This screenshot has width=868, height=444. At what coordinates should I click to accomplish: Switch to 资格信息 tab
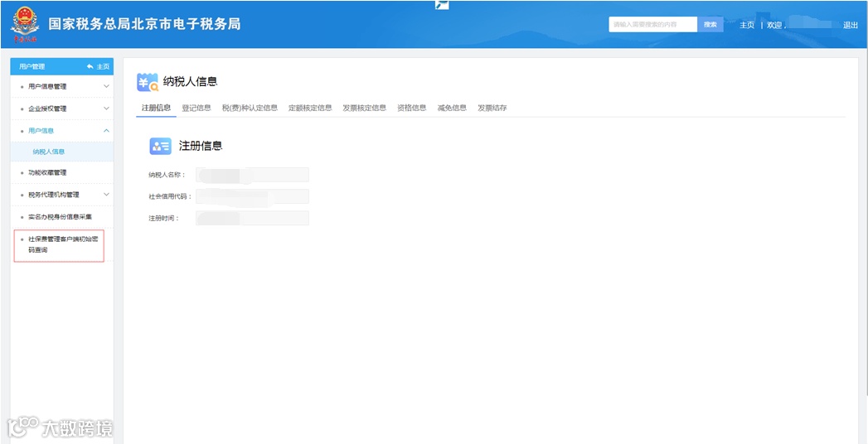click(x=412, y=108)
